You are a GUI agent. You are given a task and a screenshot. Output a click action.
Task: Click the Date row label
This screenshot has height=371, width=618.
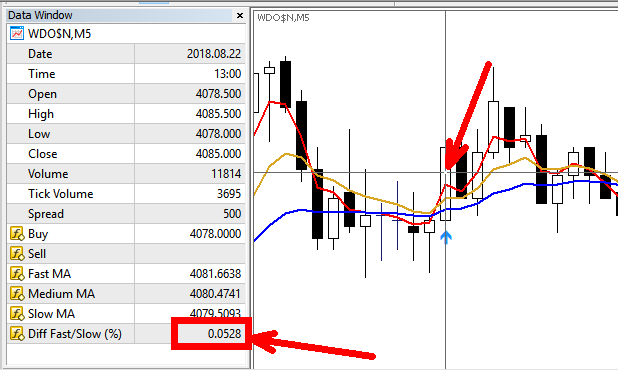(40, 54)
